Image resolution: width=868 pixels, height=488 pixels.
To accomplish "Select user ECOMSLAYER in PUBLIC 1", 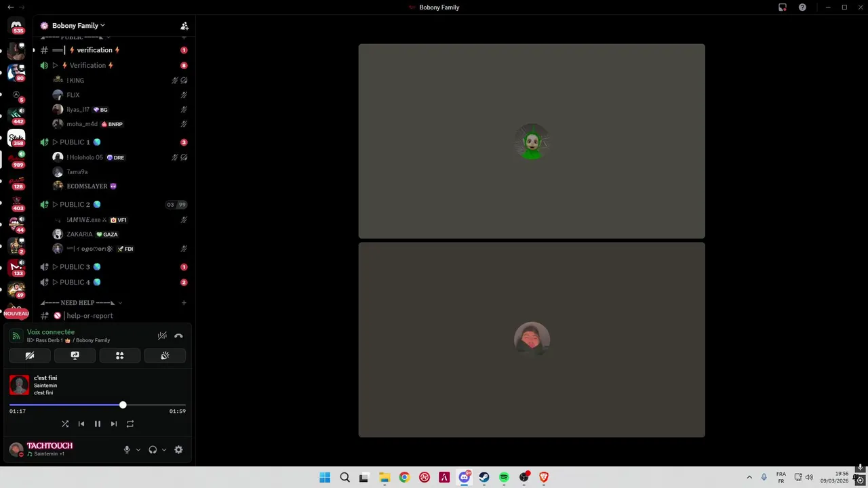I will pos(120,186).
